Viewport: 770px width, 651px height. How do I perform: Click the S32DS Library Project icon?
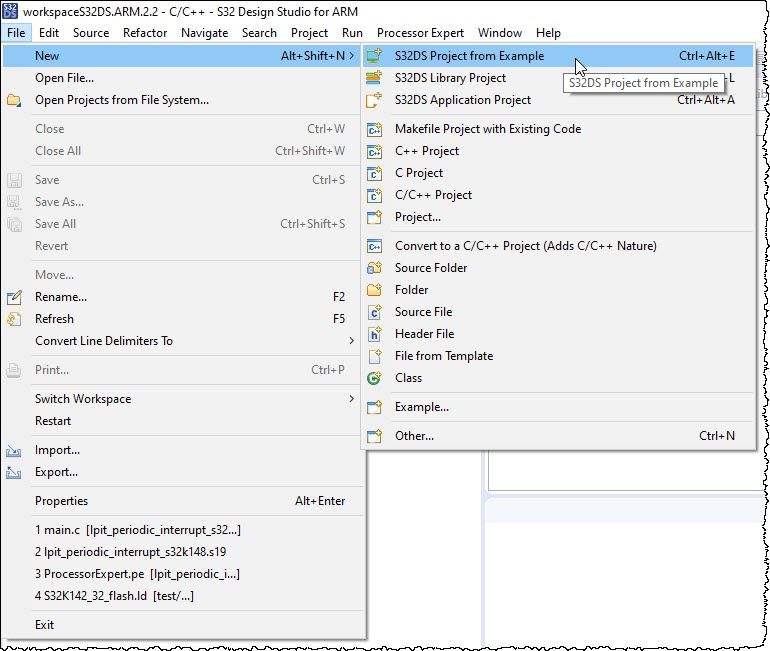tap(374, 78)
